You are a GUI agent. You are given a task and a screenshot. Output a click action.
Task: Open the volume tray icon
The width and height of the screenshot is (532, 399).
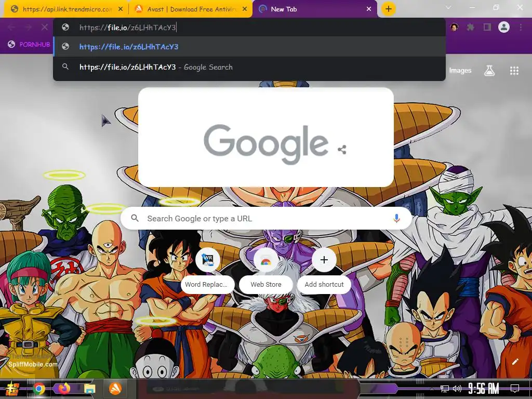(x=457, y=389)
